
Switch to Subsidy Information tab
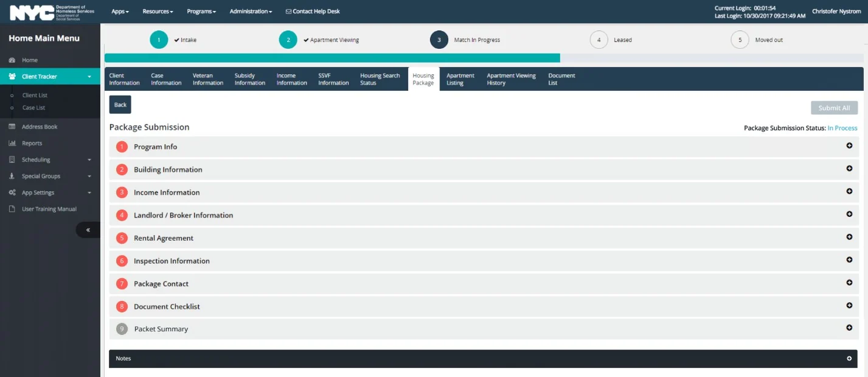(250, 79)
